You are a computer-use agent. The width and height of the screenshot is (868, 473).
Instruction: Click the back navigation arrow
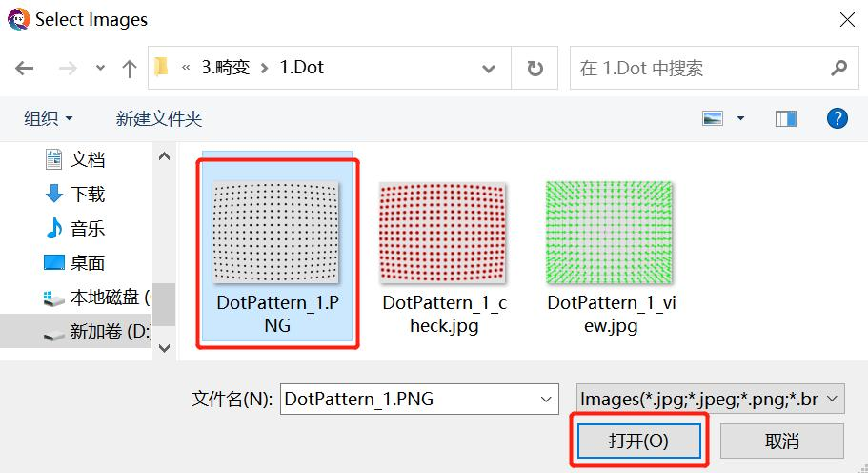pyautogui.click(x=25, y=69)
